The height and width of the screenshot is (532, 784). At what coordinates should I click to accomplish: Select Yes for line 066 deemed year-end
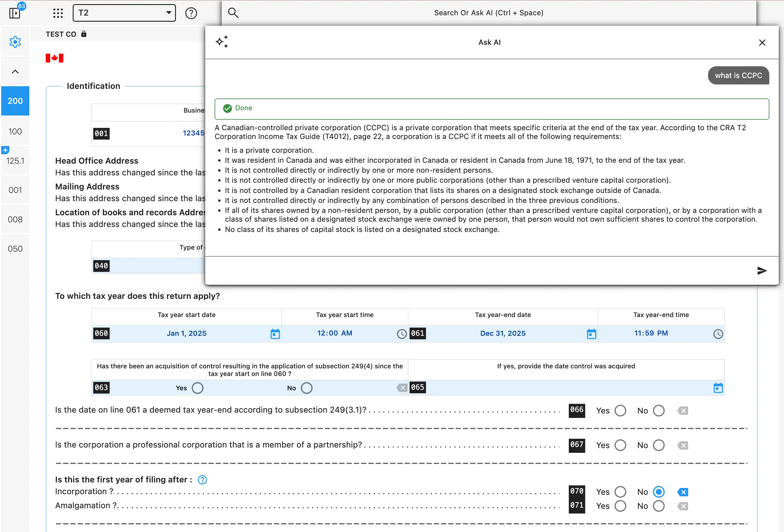pyautogui.click(x=620, y=411)
